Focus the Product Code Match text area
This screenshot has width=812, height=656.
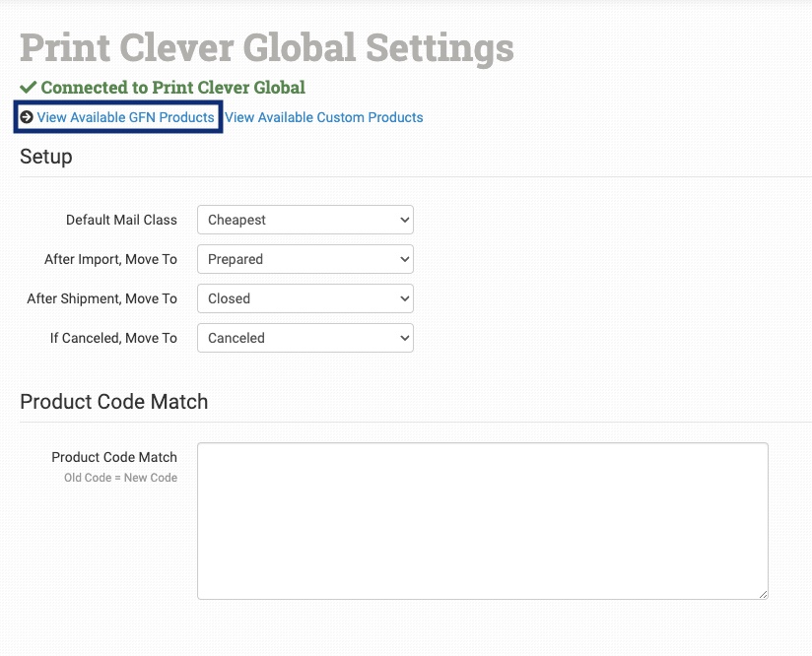pyautogui.click(x=482, y=520)
